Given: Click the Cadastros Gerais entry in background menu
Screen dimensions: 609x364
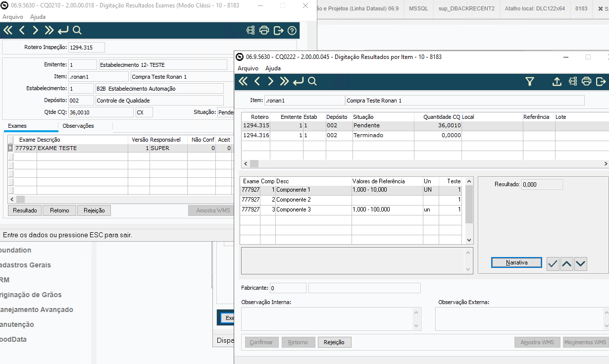Looking at the screenshot, I should 25,265.
